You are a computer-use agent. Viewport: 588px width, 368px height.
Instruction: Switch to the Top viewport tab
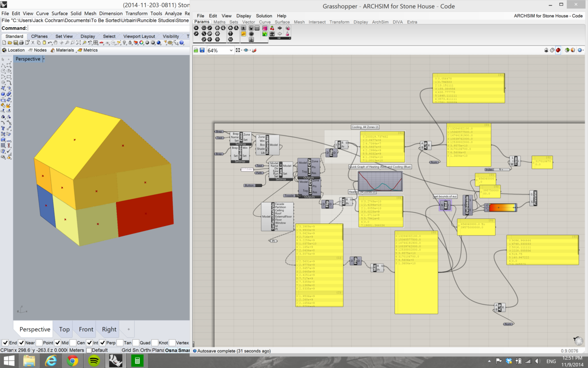[x=65, y=330]
